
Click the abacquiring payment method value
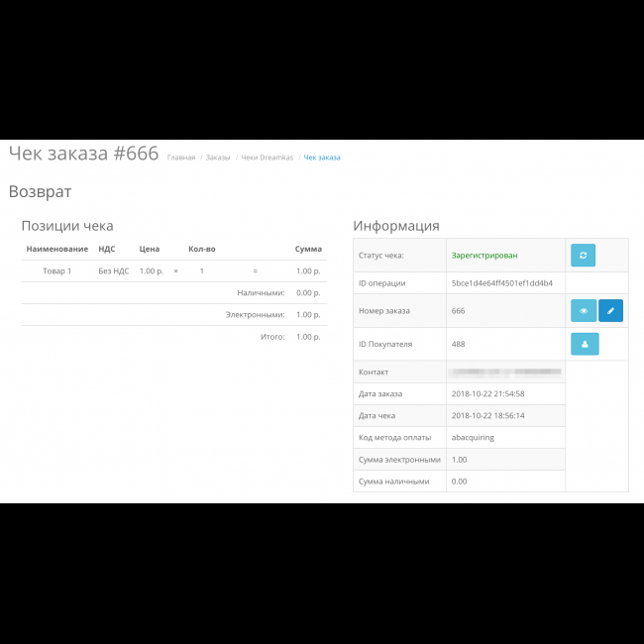click(x=473, y=437)
